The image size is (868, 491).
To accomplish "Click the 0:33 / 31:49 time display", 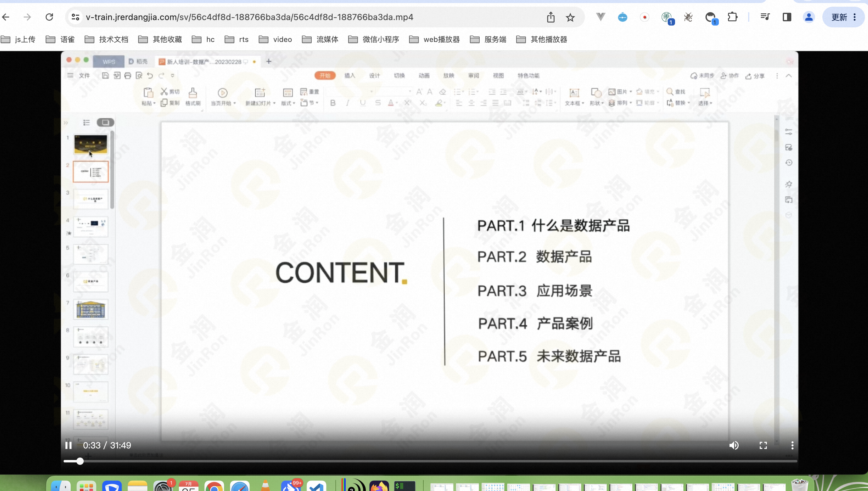I will click(107, 445).
